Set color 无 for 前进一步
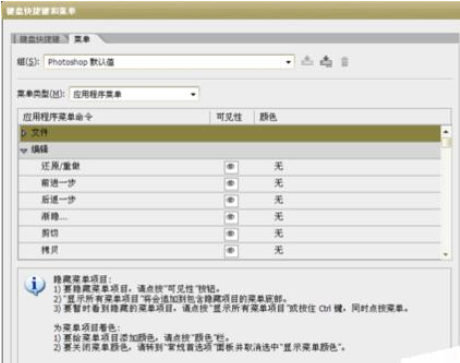Image resolution: width=460 pixels, height=363 pixels. click(278, 183)
